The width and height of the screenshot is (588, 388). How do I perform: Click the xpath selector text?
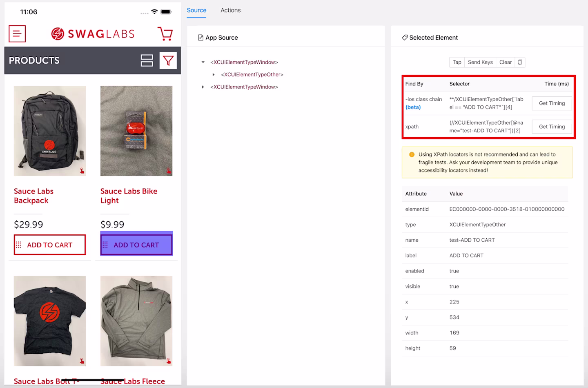point(486,127)
